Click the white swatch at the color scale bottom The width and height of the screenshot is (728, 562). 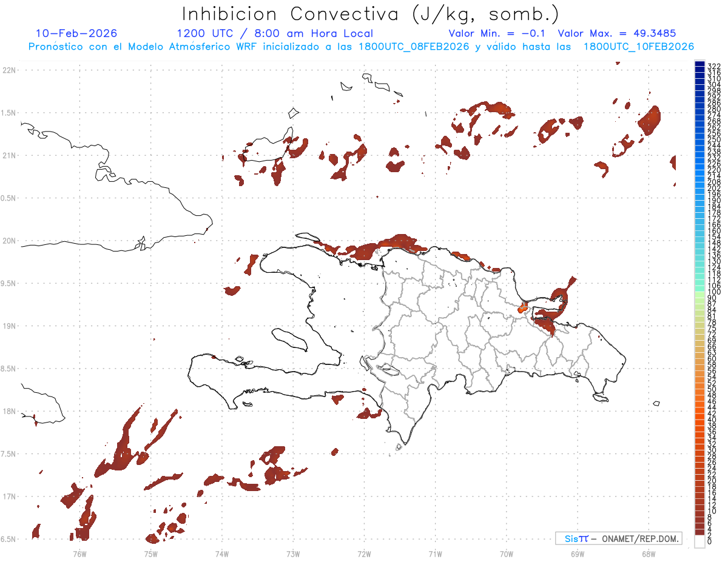pos(699,541)
